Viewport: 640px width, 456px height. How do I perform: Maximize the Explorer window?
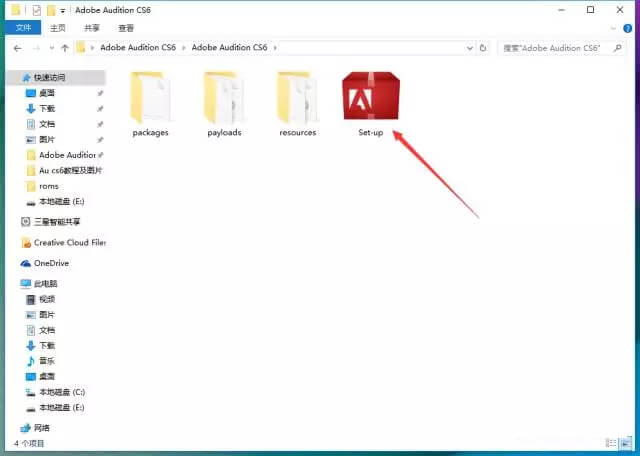[590, 10]
